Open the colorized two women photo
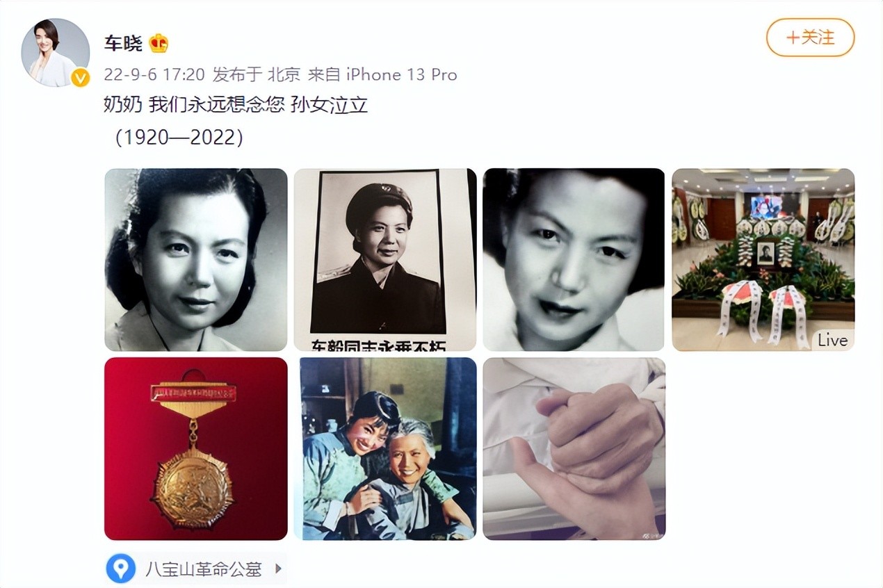 [385, 449]
